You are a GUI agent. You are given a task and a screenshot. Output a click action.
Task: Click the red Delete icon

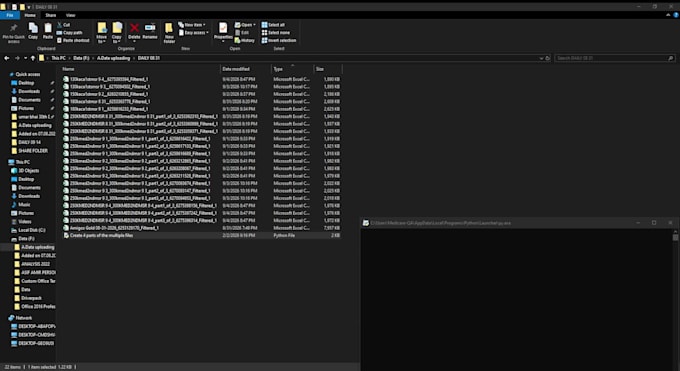click(x=134, y=28)
